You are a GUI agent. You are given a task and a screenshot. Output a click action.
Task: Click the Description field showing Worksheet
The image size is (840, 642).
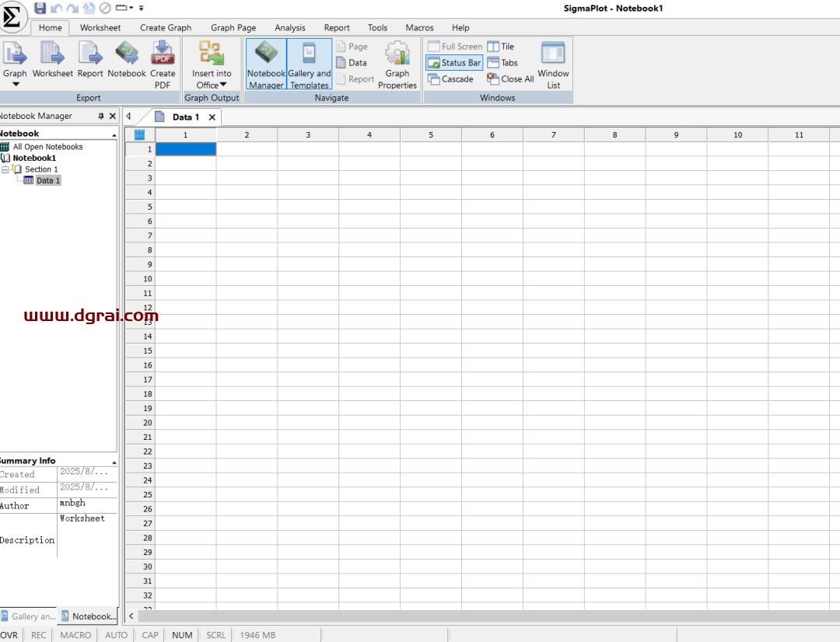87,536
